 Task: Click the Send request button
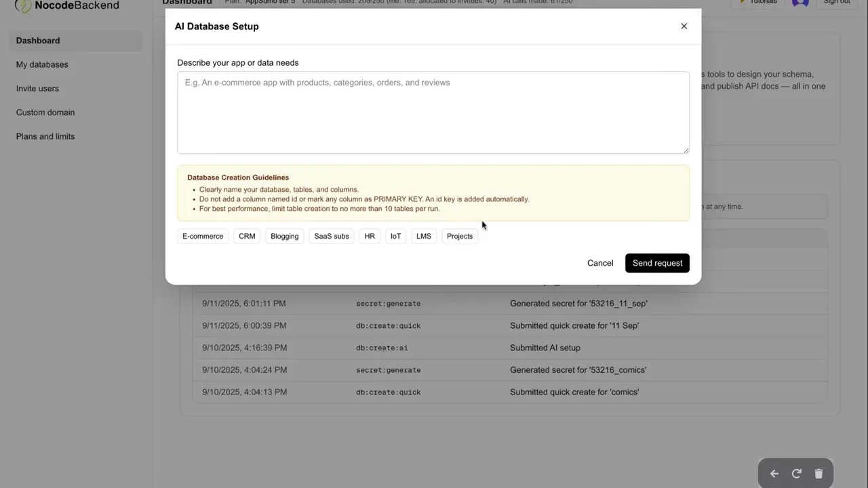coord(657,263)
